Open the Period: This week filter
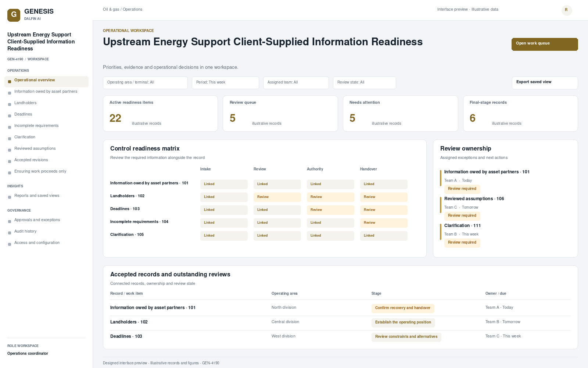This screenshot has width=588, height=368. (x=225, y=83)
